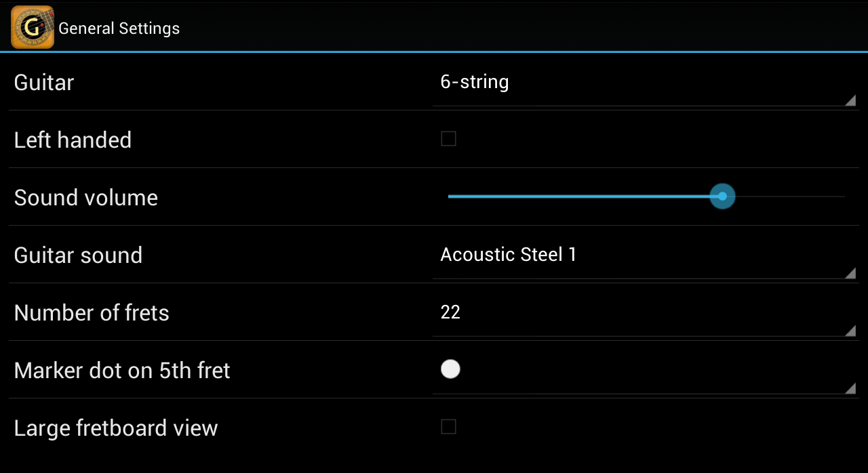This screenshot has height=473, width=868.
Task: Click the General Settings title text
Action: coord(119,28)
